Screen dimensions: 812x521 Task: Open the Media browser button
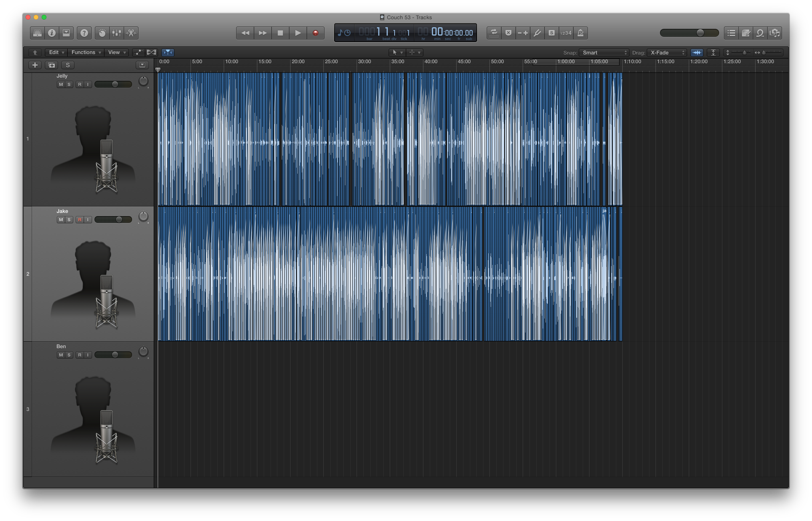[775, 33]
